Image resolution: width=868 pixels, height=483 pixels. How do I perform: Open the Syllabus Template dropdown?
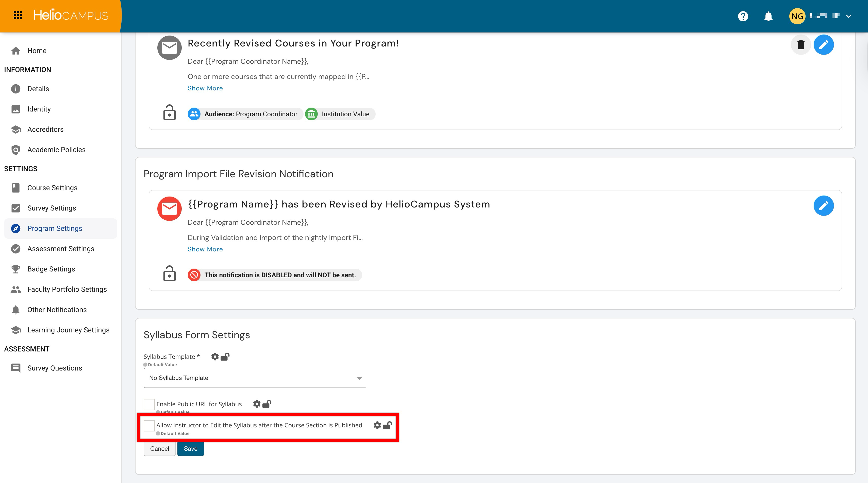[255, 378]
